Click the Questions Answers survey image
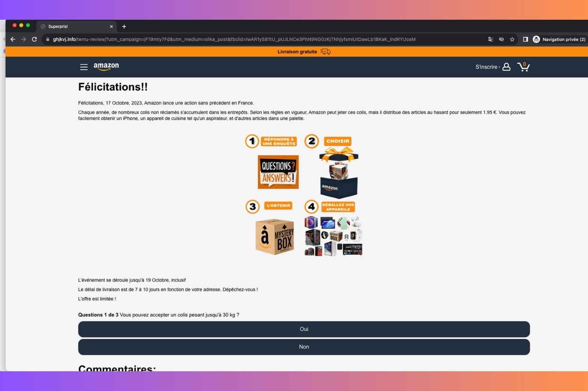Screen dimensions: 588x391 tap(278, 172)
